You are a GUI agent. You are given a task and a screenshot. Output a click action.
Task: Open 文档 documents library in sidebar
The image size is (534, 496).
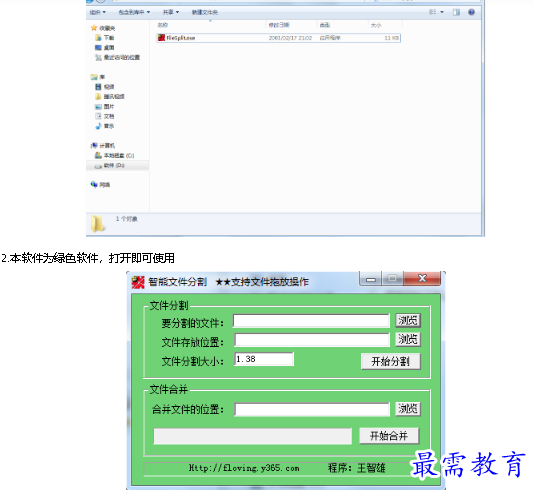(x=105, y=117)
